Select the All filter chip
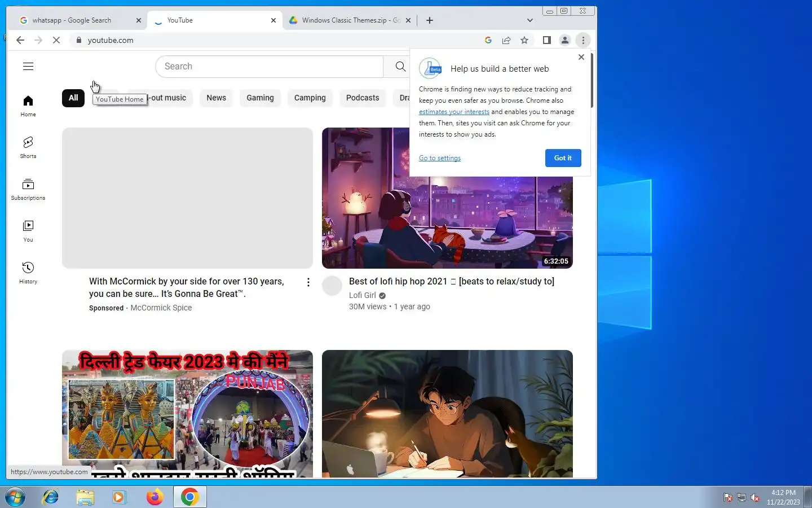This screenshot has height=508, width=812. (x=73, y=98)
